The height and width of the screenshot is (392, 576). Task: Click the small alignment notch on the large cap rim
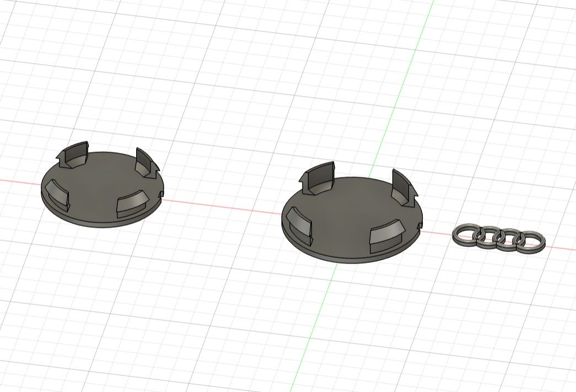(420, 226)
